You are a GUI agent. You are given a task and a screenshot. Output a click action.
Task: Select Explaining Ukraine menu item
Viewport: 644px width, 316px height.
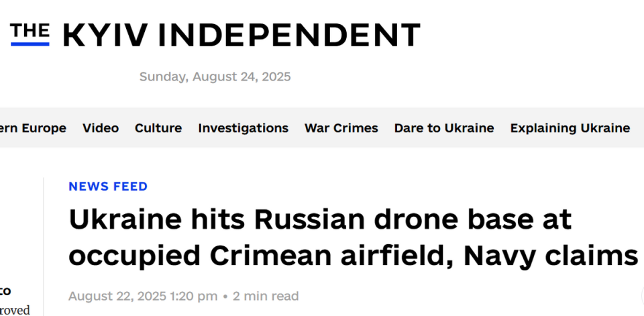[x=570, y=128]
